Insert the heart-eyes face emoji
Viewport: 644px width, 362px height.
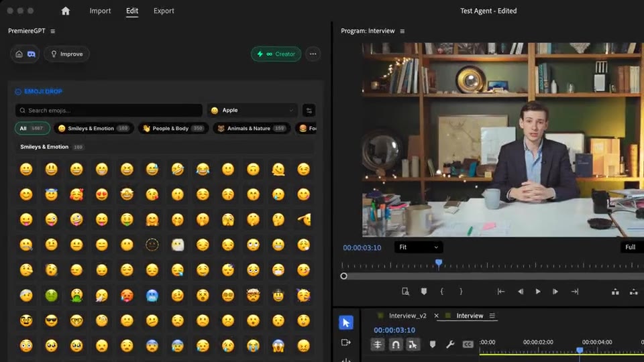coord(101,194)
